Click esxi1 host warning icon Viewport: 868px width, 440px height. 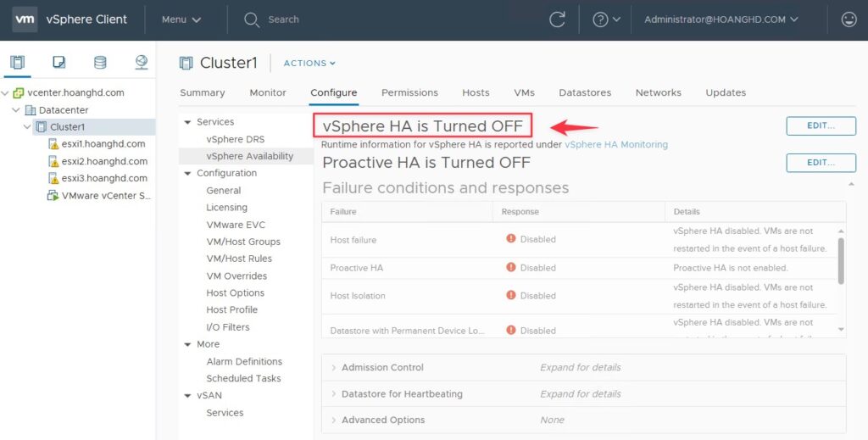[x=53, y=144]
